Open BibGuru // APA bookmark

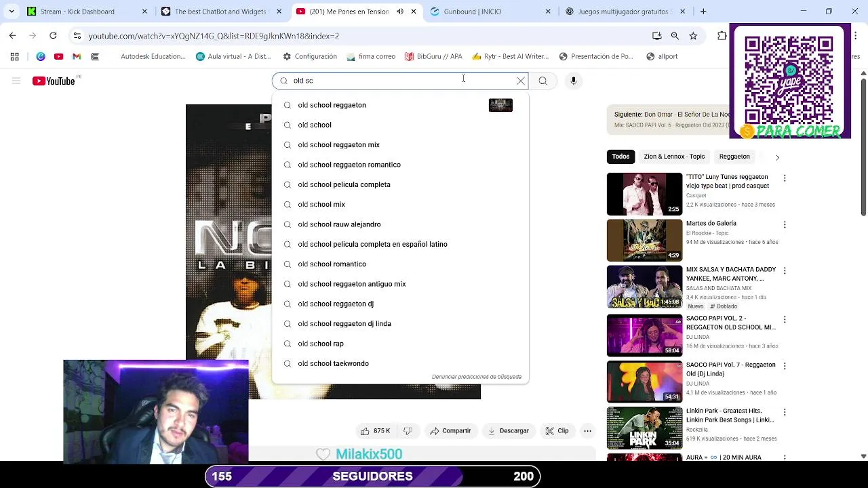[x=433, y=57]
